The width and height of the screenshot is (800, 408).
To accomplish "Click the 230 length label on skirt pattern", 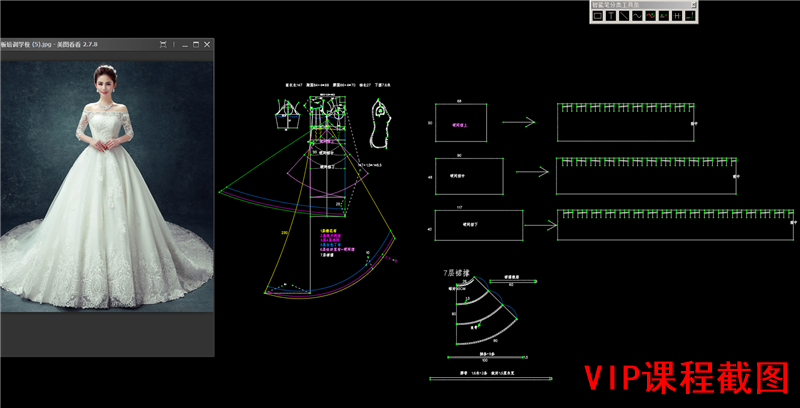I will (x=283, y=233).
